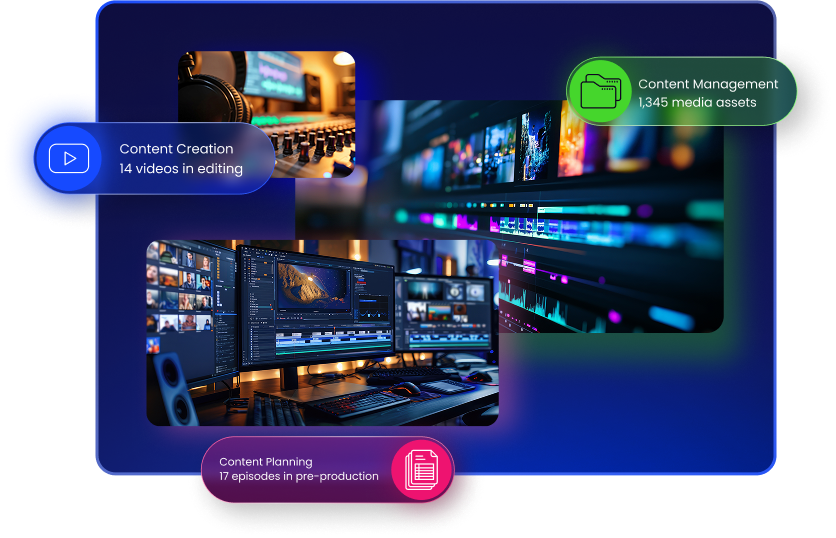Select the Content Creation label
This screenshot has height=538, width=836.
pyautogui.click(x=176, y=149)
